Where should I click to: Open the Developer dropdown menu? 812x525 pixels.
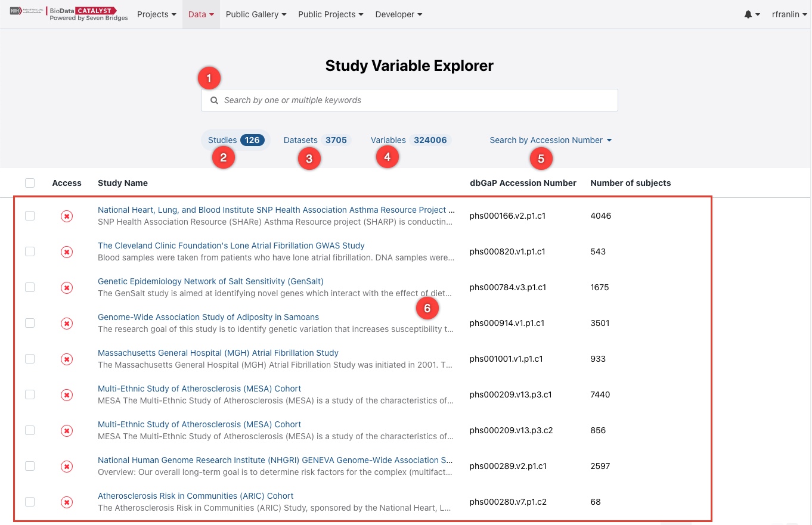(399, 14)
